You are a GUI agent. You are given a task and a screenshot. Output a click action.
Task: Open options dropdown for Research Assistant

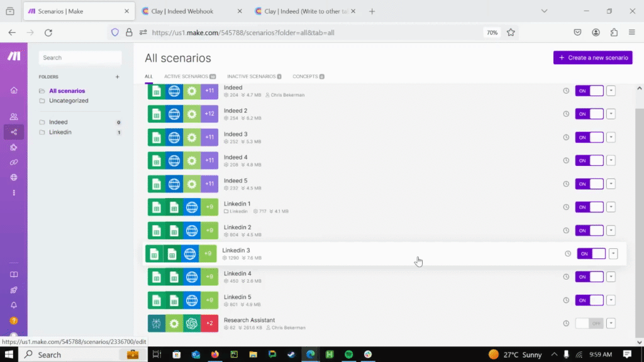point(611,323)
